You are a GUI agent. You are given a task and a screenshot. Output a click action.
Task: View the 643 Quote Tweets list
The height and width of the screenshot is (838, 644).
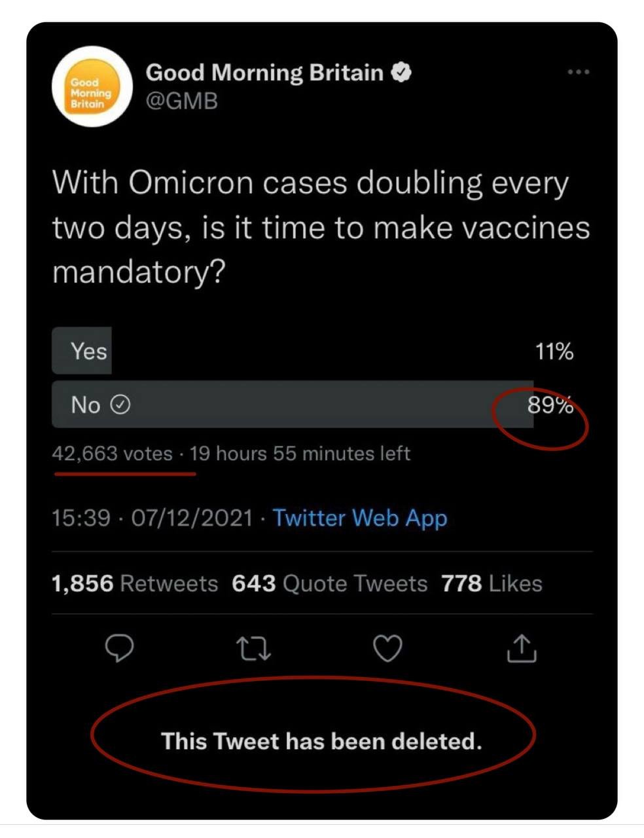tap(329, 583)
